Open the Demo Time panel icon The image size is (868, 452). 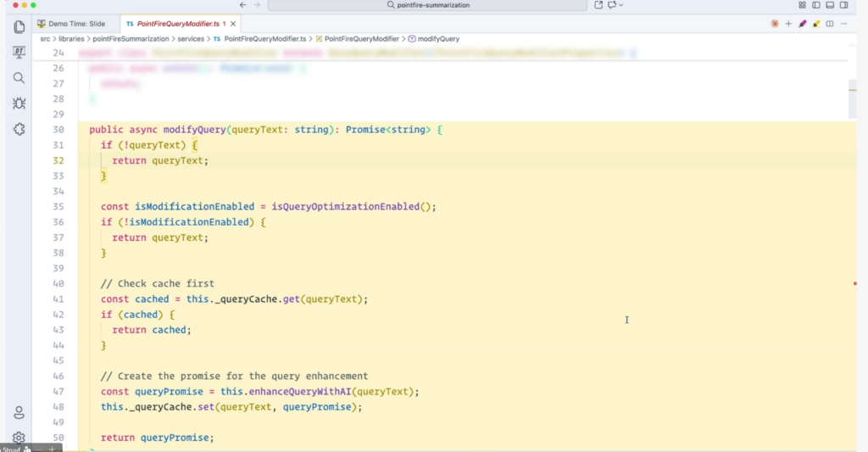point(19,53)
